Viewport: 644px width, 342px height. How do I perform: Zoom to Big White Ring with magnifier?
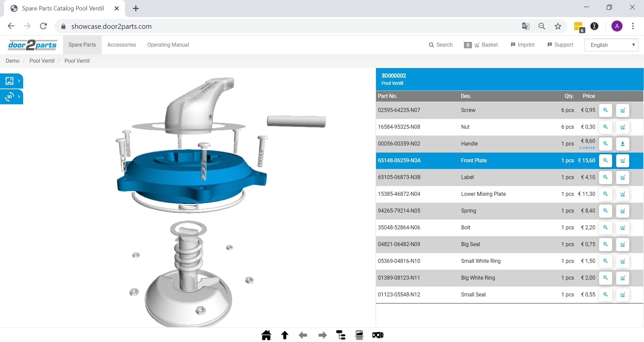tap(605, 278)
